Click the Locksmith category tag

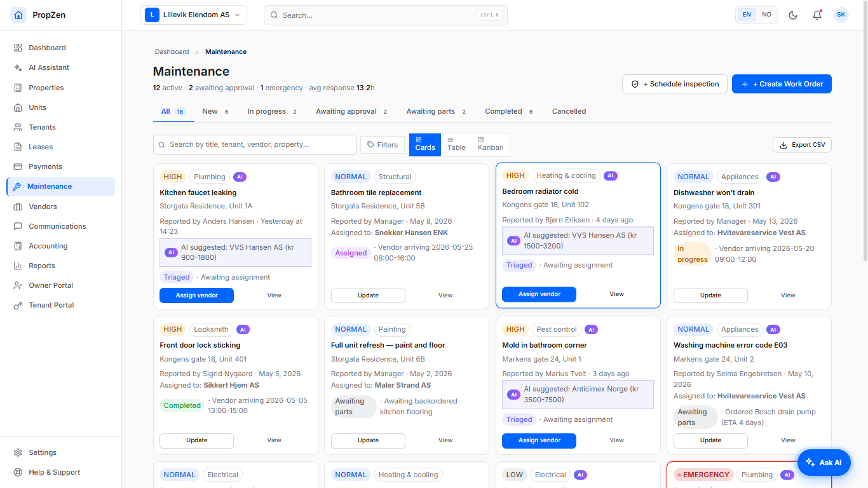click(x=211, y=329)
